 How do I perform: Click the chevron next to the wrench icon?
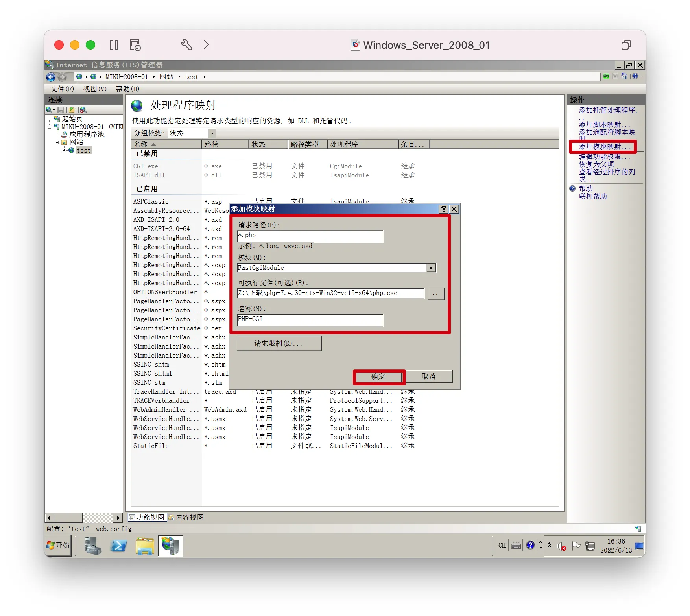coord(207,45)
